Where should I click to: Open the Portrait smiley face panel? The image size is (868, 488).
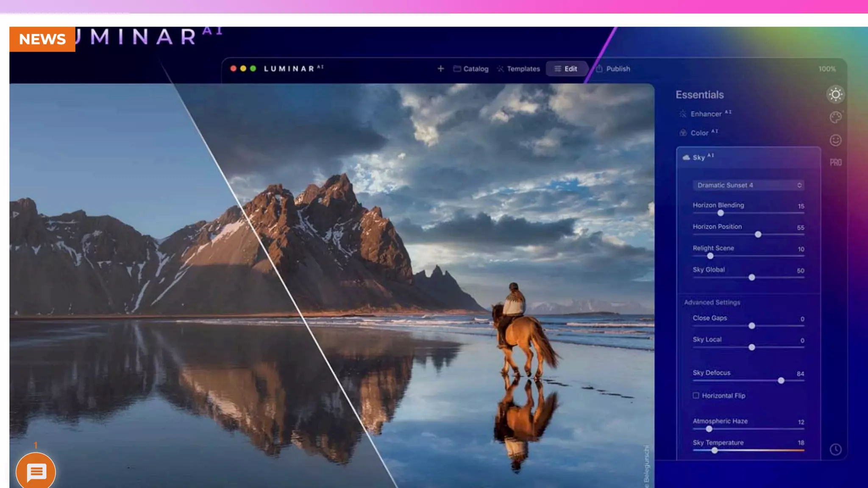pyautogui.click(x=835, y=140)
